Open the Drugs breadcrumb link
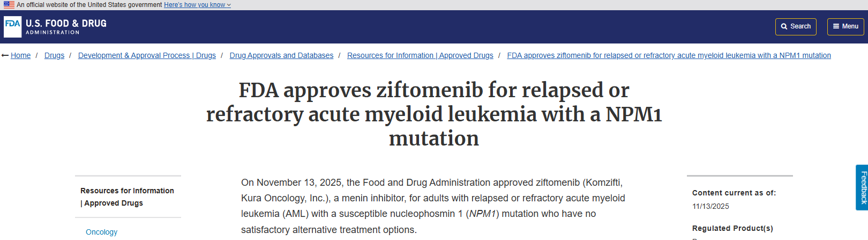Viewport: 868px width, 240px height. [x=54, y=56]
